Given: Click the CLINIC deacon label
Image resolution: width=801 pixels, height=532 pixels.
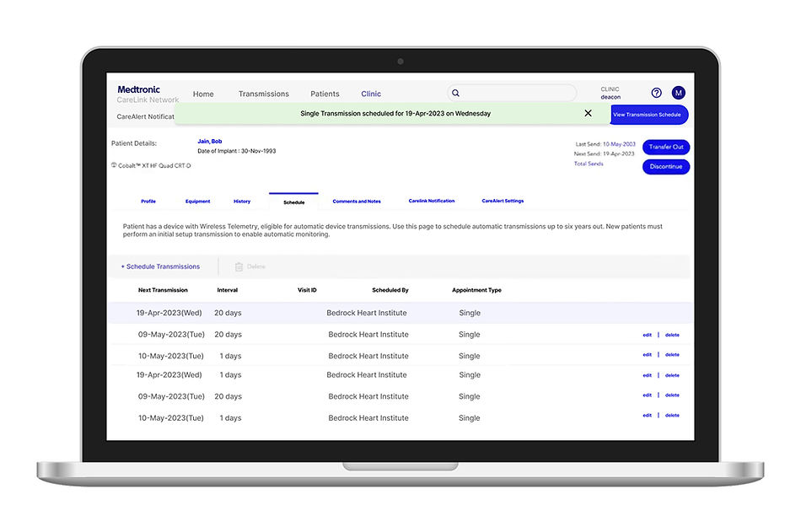Looking at the screenshot, I should point(610,93).
